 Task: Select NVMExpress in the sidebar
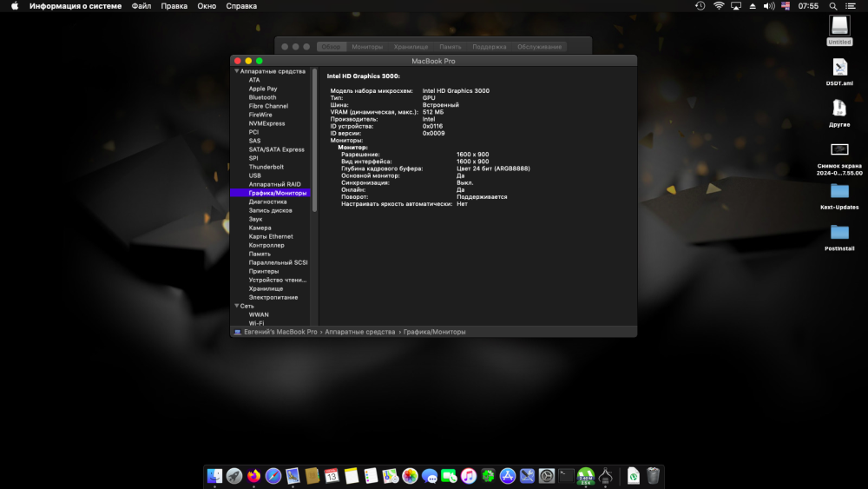coord(266,123)
